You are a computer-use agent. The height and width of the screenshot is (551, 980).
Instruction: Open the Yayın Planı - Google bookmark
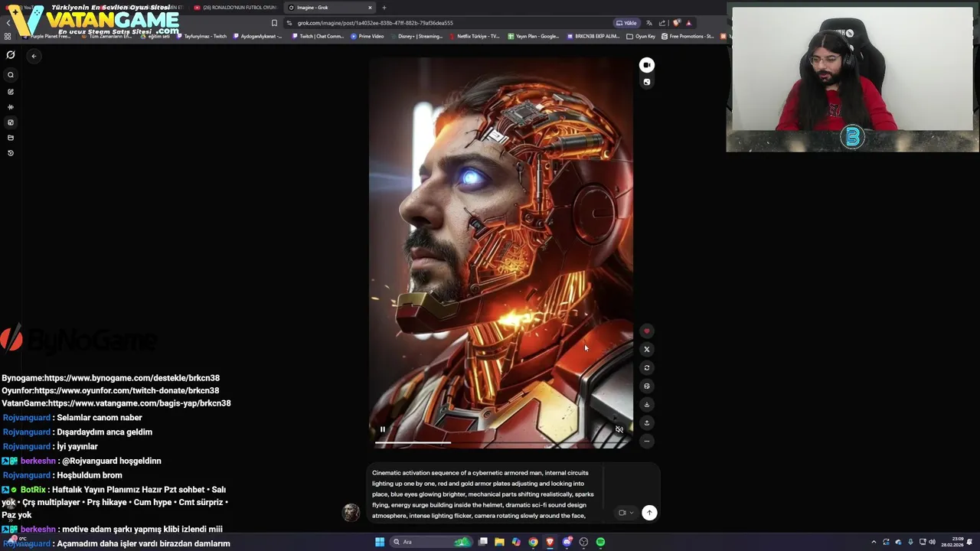click(534, 36)
